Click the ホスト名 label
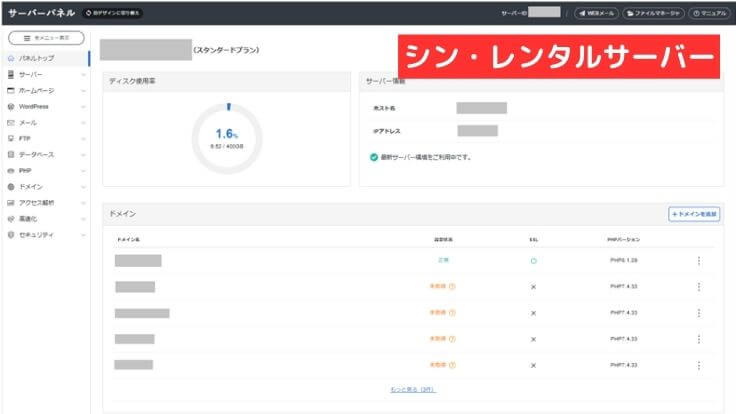Image resolution: width=736 pixels, height=414 pixels. [x=384, y=108]
